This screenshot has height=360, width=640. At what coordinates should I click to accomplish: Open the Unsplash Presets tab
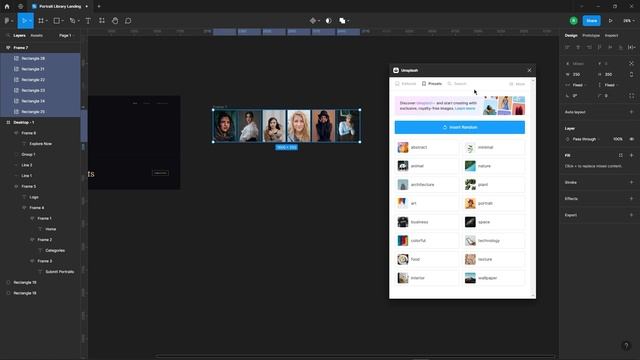pos(431,84)
